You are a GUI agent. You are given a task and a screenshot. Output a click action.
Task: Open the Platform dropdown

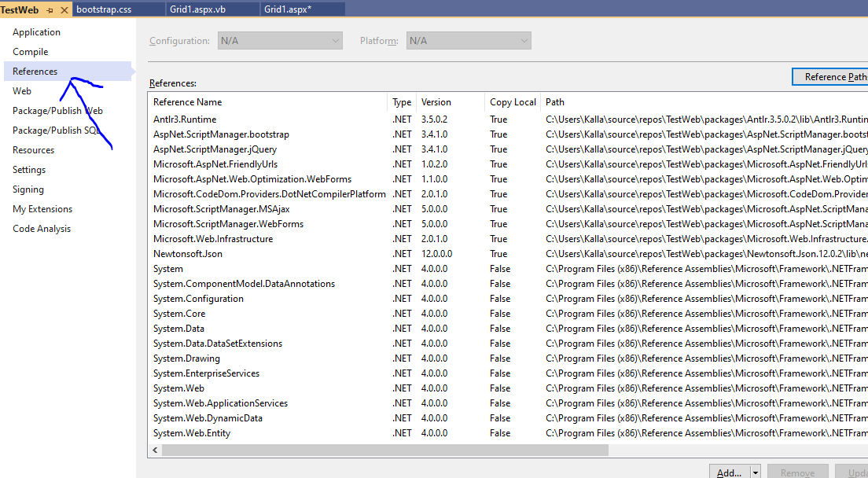469,41
